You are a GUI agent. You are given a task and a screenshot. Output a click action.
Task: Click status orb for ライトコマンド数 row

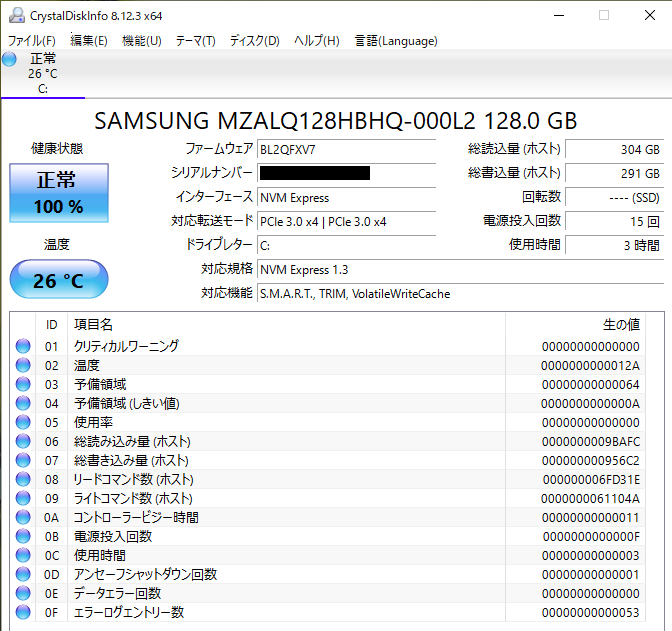pyautogui.click(x=23, y=498)
